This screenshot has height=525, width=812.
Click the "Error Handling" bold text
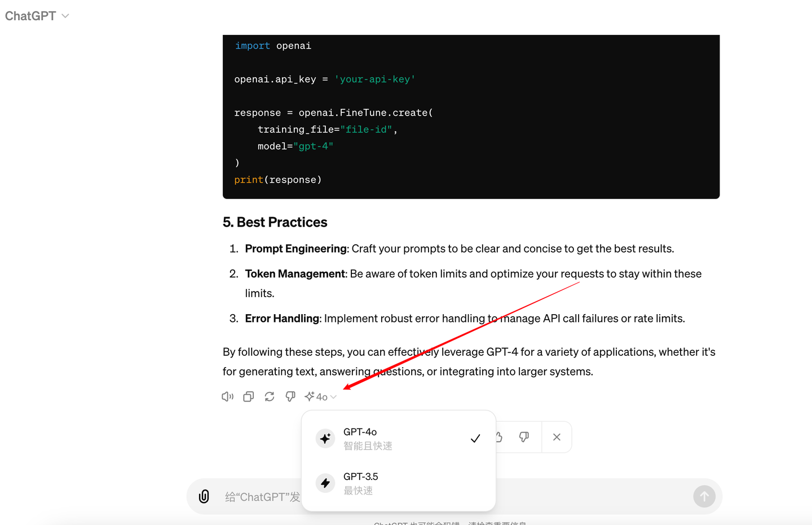point(282,318)
